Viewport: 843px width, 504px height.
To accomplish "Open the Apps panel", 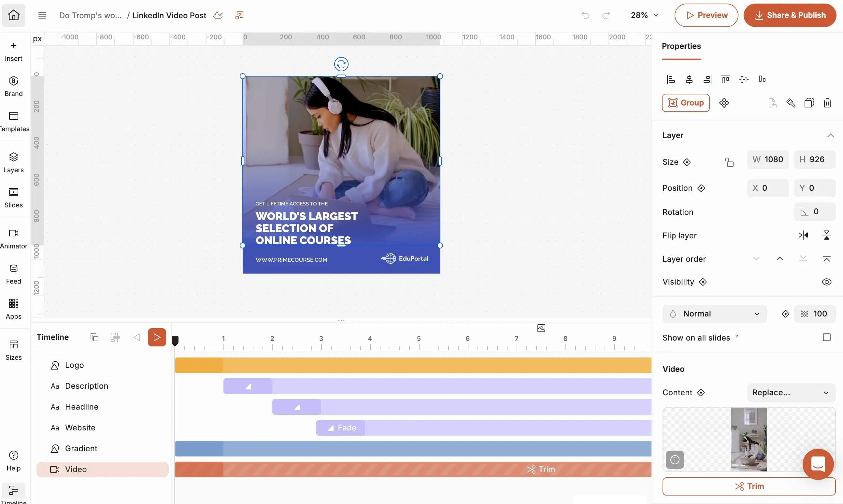I will (13, 308).
